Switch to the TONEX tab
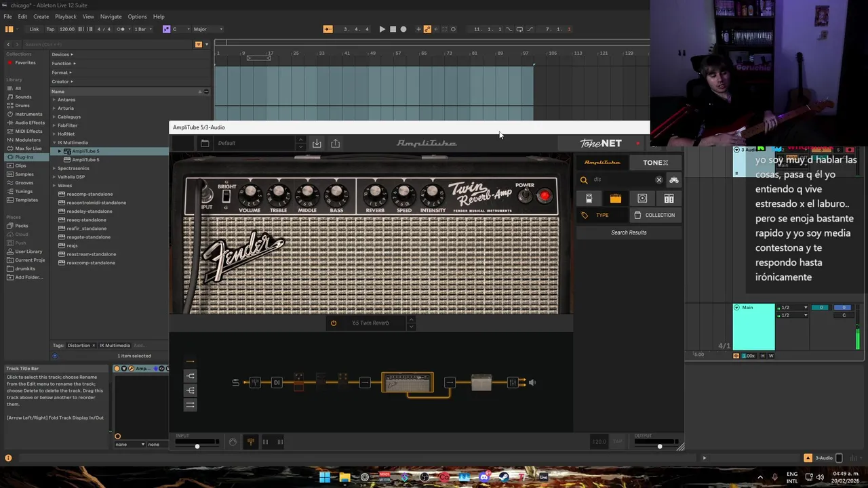Image resolution: width=868 pixels, height=488 pixels. point(656,163)
